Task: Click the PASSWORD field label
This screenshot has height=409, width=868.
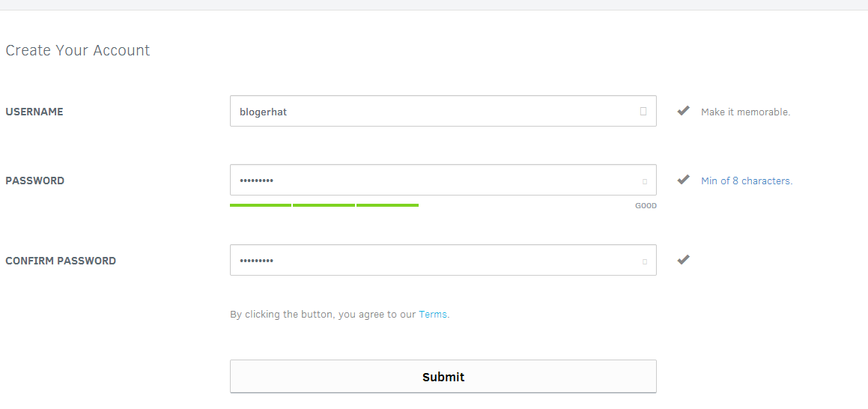Action: 35,181
